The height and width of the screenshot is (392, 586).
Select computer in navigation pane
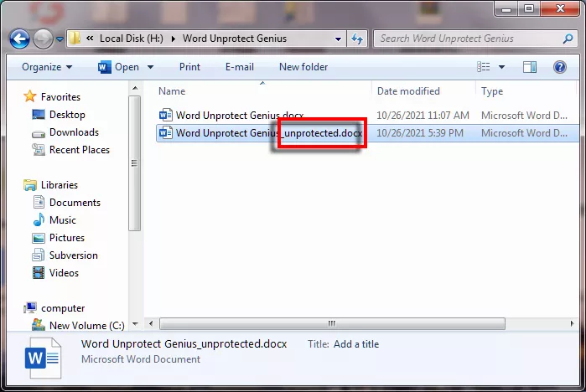[x=63, y=308]
